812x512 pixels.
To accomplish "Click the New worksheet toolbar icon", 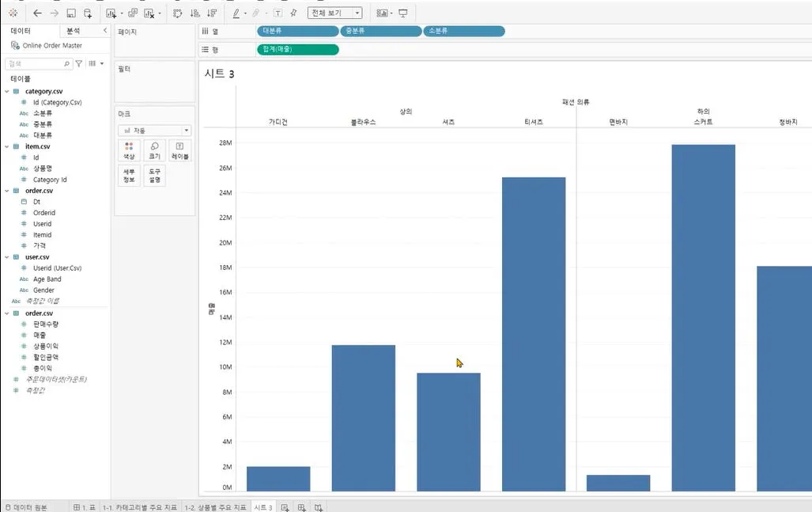I will pos(111,13).
